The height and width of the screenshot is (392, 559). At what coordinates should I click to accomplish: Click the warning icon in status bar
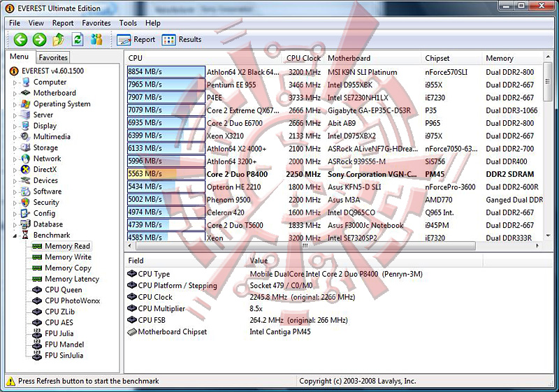point(10,381)
